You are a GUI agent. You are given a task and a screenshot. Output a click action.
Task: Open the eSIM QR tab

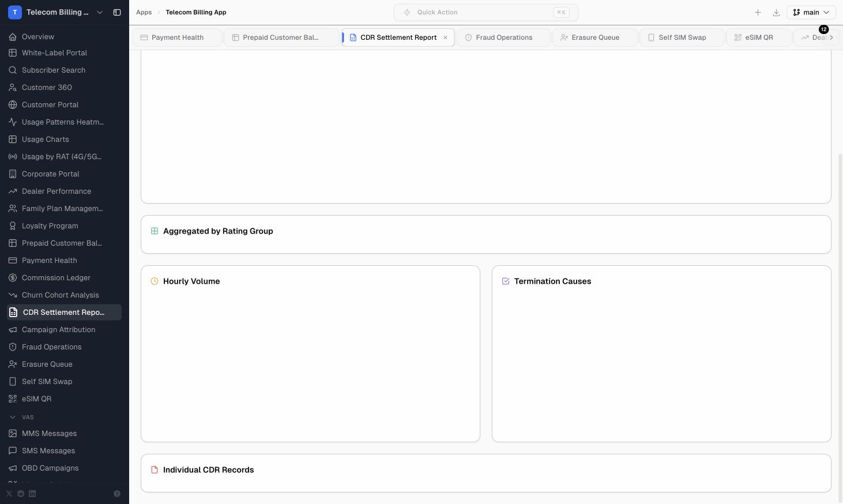759,37
